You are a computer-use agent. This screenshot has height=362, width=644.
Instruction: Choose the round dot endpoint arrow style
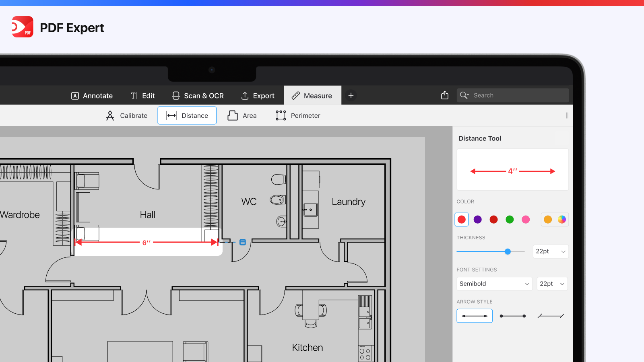click(x=512, y=316)
